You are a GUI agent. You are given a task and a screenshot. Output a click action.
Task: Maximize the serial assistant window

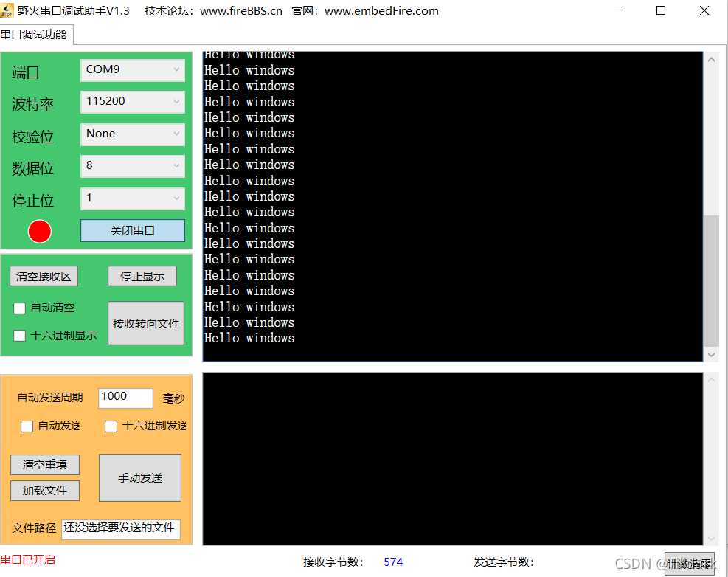(661, 10)
